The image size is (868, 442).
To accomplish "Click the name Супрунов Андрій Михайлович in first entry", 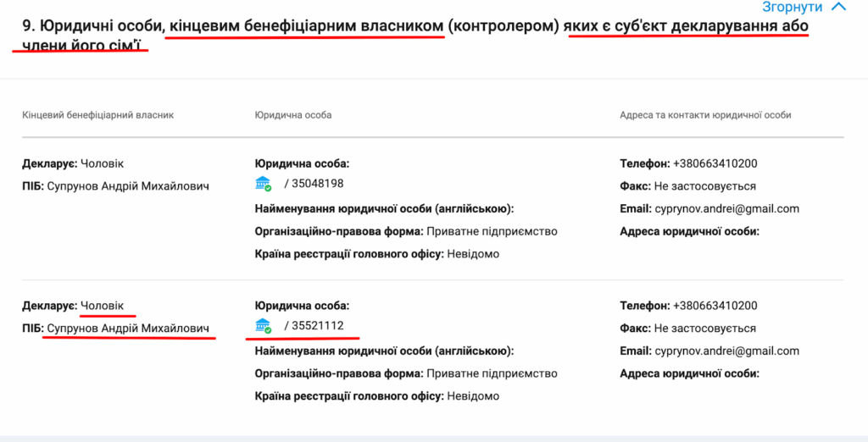I will (x=128, y=186).
